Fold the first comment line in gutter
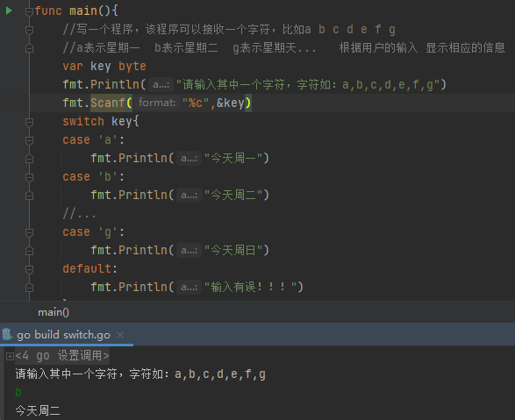The height and width of the screenshot is (420, 515). click(29, 30)
